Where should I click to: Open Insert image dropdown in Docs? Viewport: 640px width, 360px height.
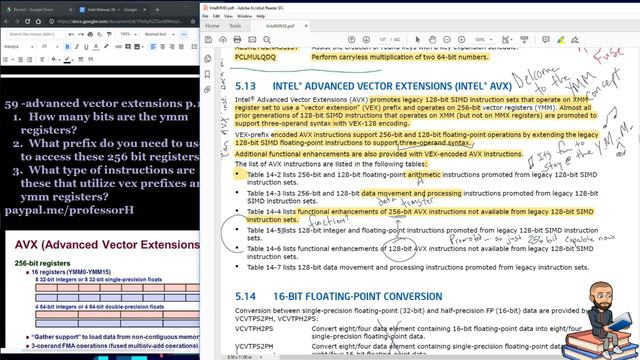click(x=140, y=47)
